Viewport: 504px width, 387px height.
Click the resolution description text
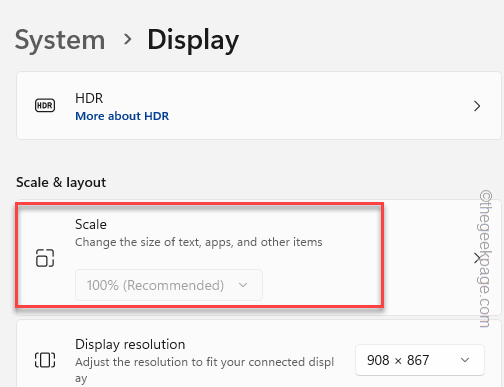(x=204, y=370)
